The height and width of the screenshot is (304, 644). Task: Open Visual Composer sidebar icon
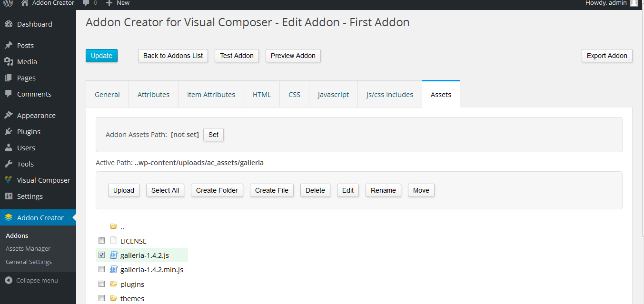pos(9,180)
